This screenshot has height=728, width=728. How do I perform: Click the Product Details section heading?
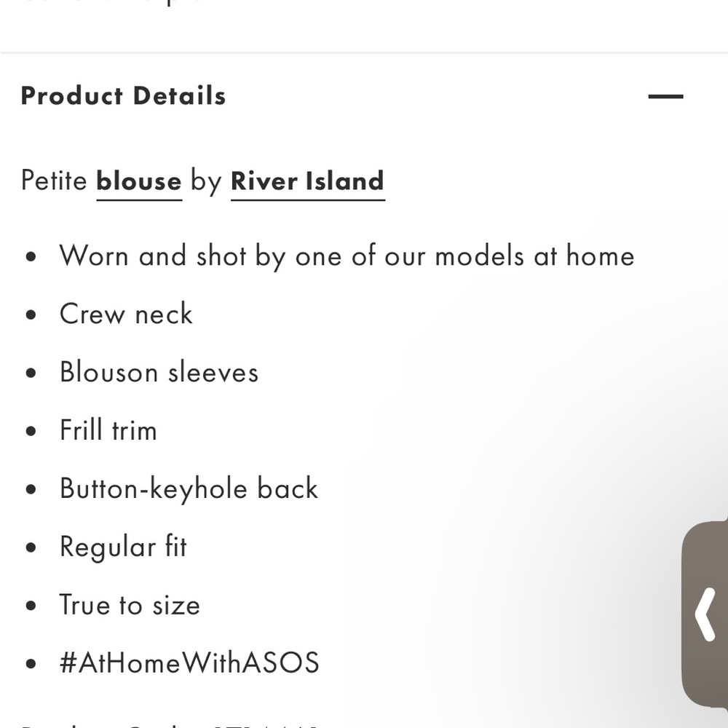pos(123,96)
